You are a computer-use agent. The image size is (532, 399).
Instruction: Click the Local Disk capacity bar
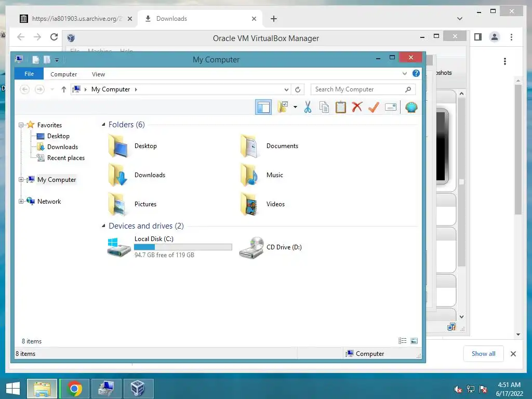183,247
